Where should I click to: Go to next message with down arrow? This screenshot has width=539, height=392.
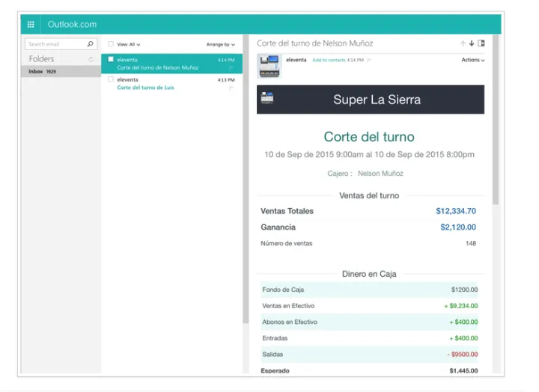pos(472,43)
